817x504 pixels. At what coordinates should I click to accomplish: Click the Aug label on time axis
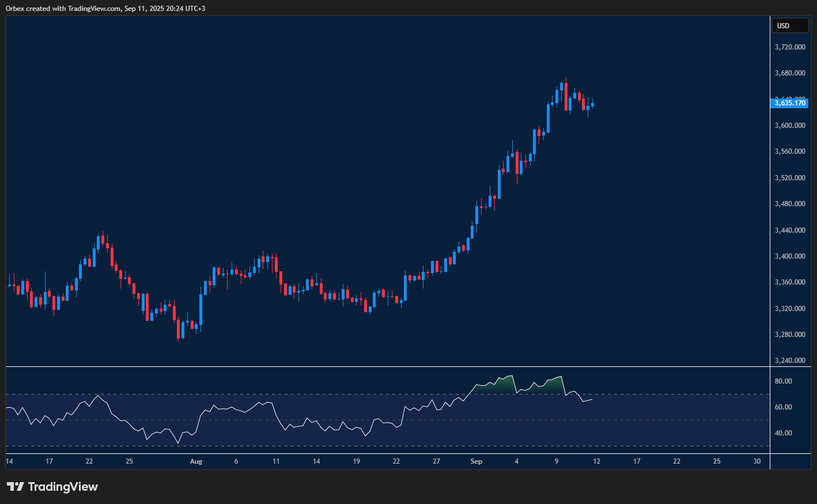[x=196, y=461]
